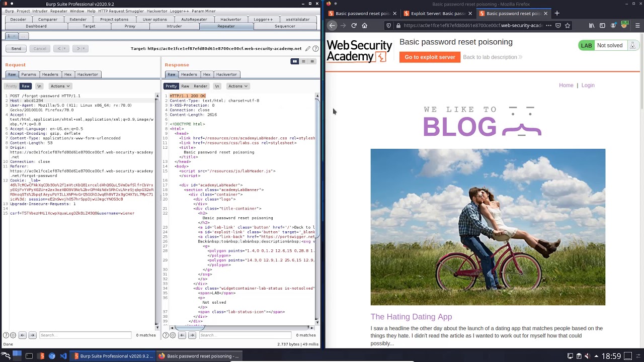Open HTTP Request Smuggler menu
Viewport: 644px width, 362px height.
click(121, 11)
